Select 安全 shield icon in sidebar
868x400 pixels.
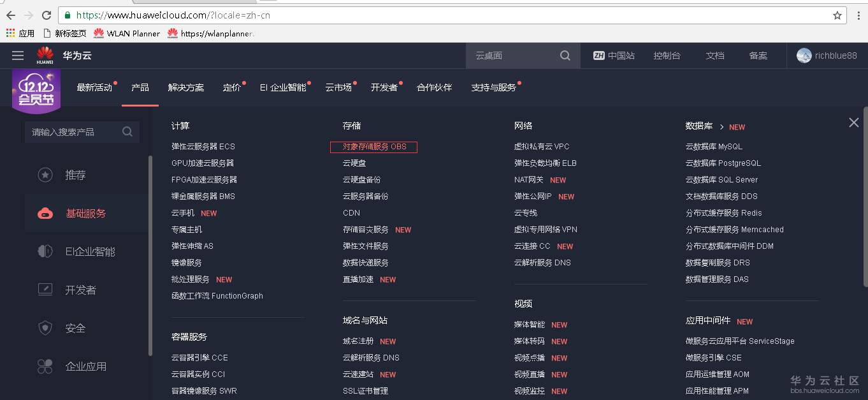tap(45, 328)
